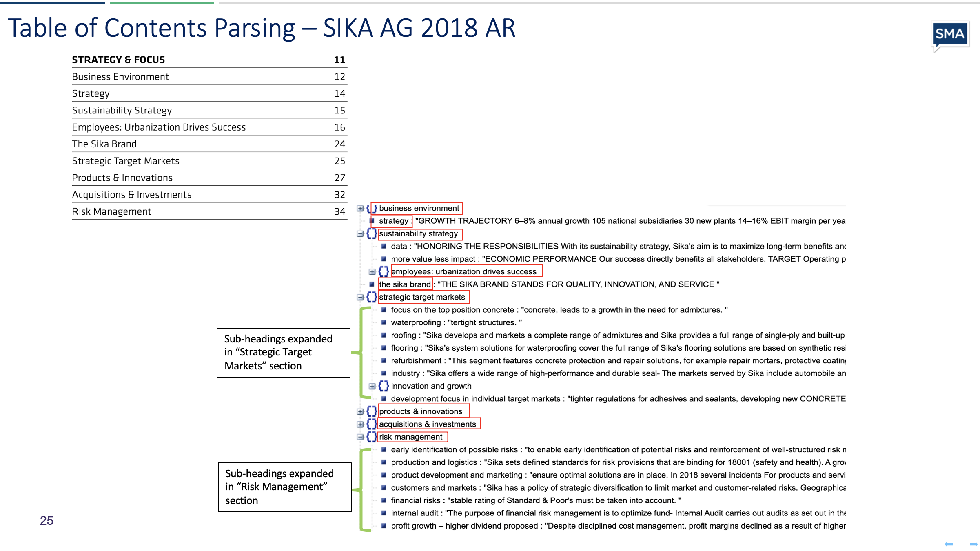Select the early identification of possible risks row

[618, 449]
